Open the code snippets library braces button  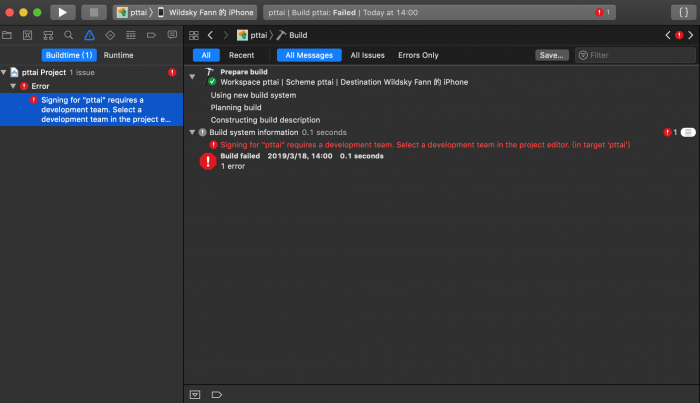point(679,12)
